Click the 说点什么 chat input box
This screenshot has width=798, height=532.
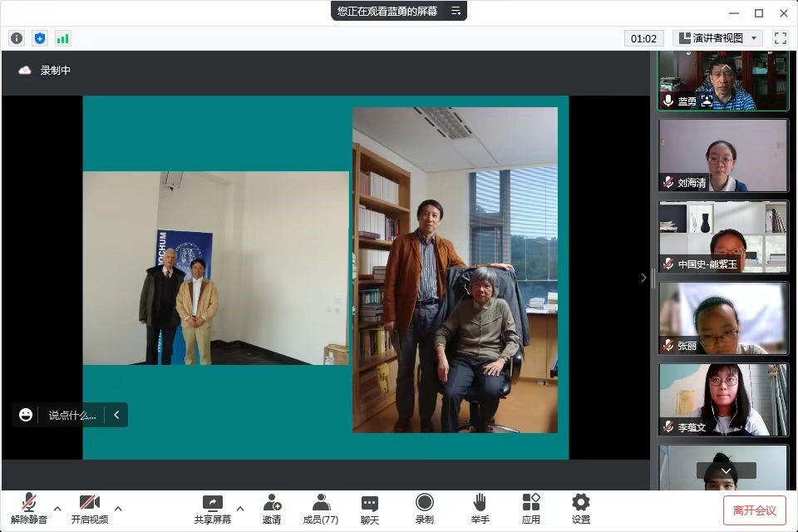[71, 415]
